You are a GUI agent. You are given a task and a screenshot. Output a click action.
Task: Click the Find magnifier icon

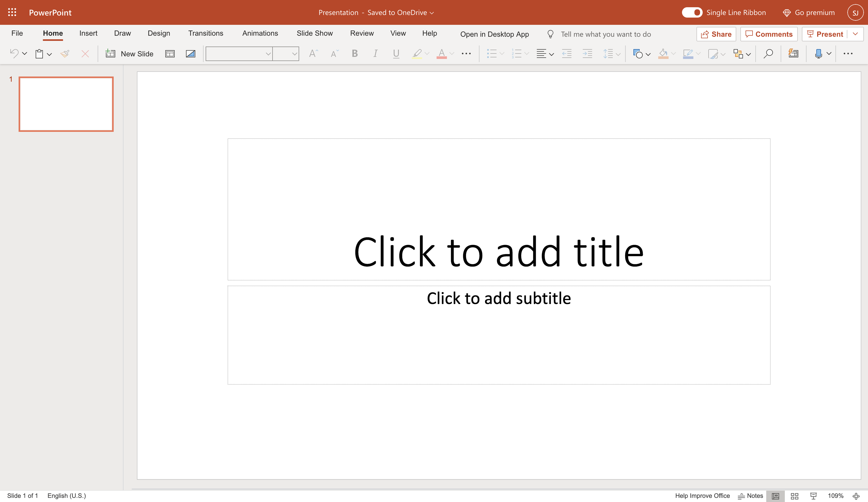(768, 54)
